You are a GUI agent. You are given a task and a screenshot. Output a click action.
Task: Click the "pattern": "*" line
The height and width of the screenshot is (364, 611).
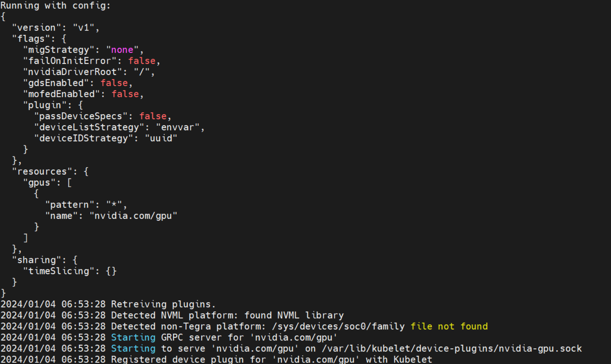(86, 205)
